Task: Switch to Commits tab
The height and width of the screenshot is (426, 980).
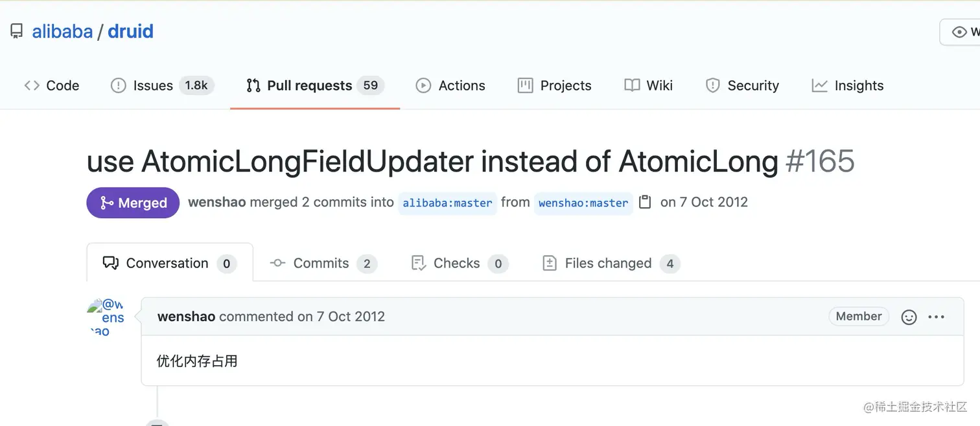Action: 323,263
